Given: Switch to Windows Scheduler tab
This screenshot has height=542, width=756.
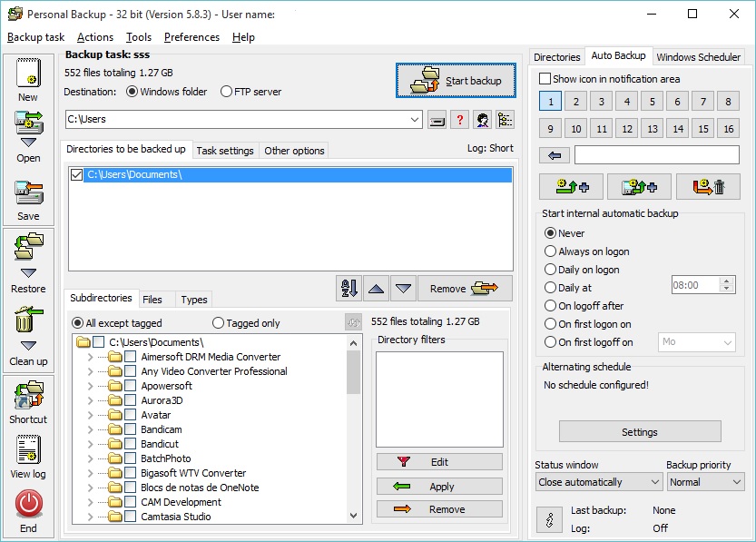Looking at the screenshot, I should pos(698,57).
